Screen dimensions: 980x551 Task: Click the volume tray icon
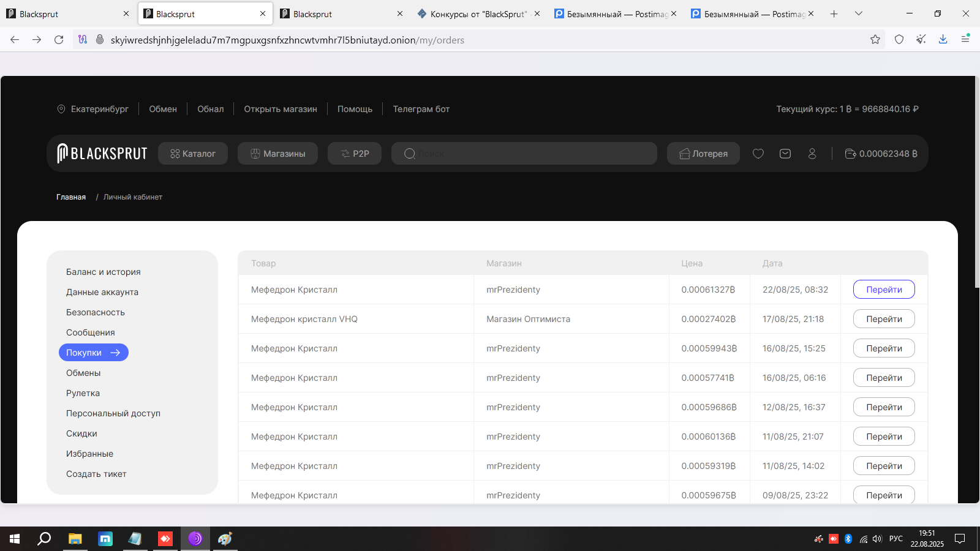(x=877, y=539)
